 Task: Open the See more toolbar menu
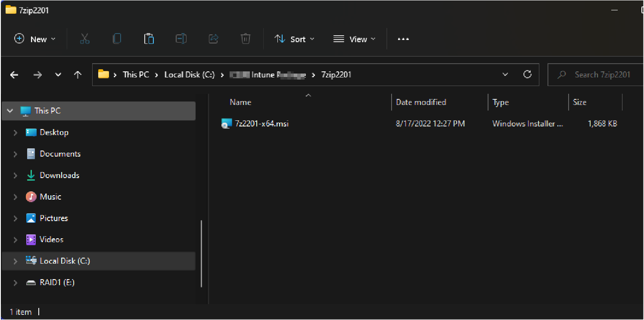point(403,39)
